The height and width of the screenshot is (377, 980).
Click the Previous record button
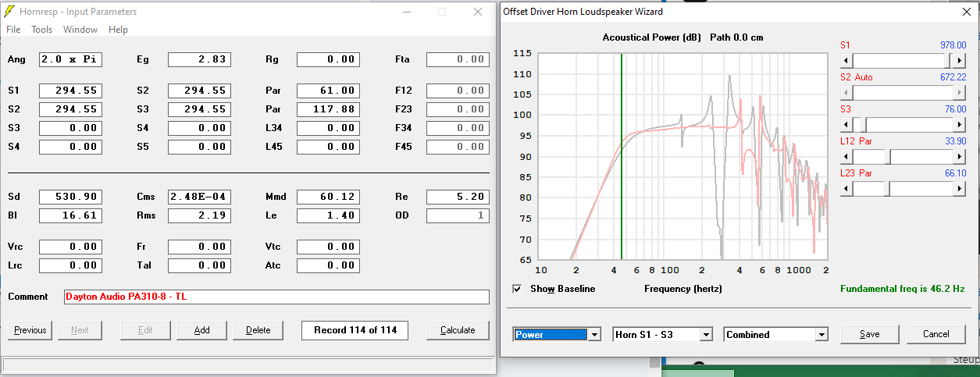30,330
